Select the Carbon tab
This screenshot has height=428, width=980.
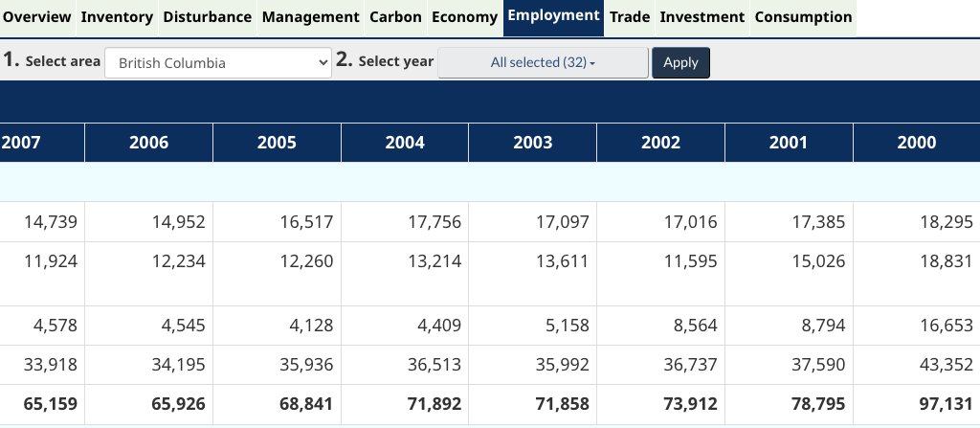click(395, 17)
